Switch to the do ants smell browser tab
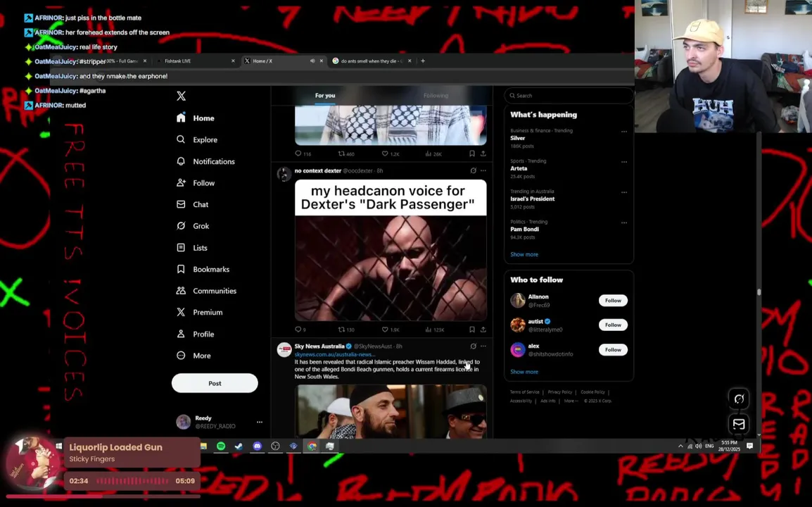 pyautogui.click(x=372, y=61)
